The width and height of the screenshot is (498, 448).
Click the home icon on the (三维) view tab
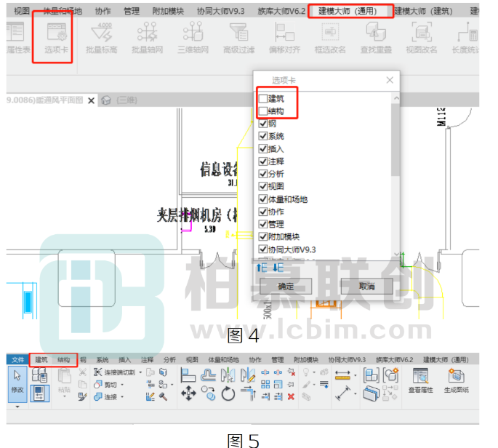[106, 100]
